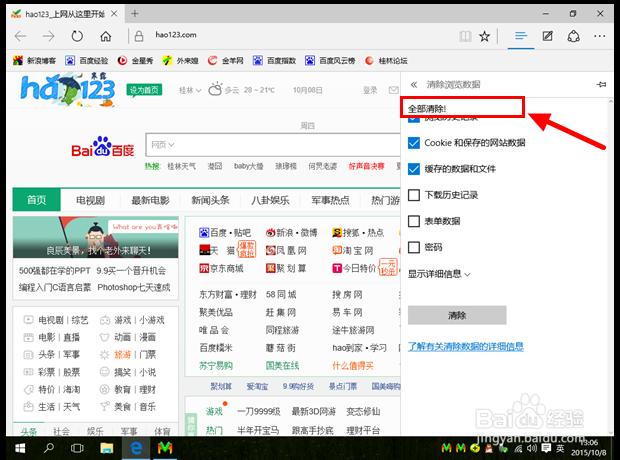Viewport: 620px width, 460px height.
Task: Open the 58同城 link
Action: pyautogui.click(x=281, y=294)
